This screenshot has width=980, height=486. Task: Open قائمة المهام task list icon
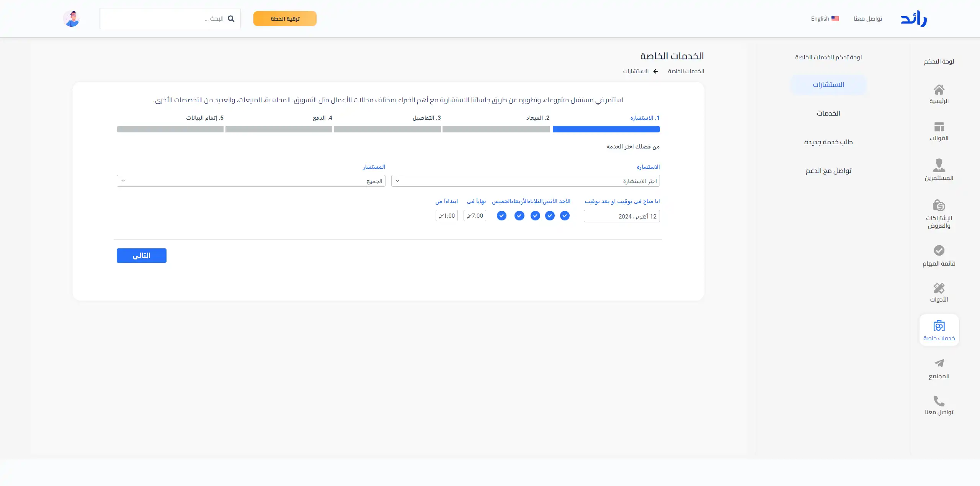tap(939, 251)
